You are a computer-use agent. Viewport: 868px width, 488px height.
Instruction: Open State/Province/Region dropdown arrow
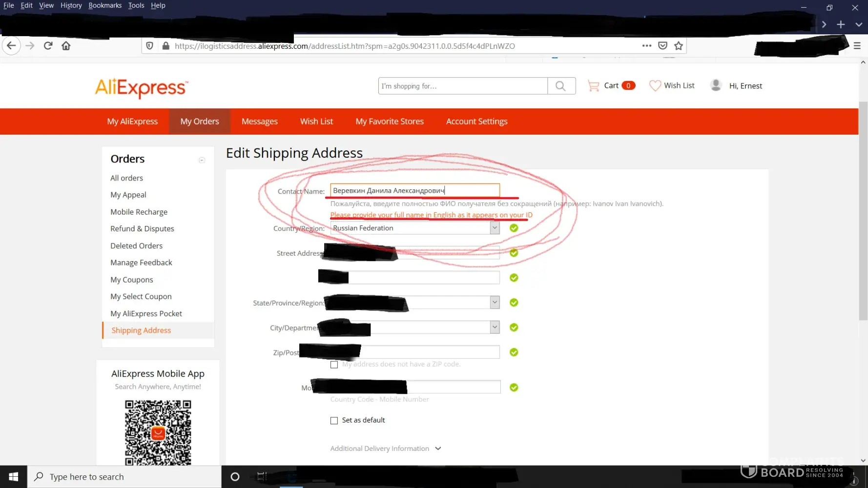[x=495, y=303]
